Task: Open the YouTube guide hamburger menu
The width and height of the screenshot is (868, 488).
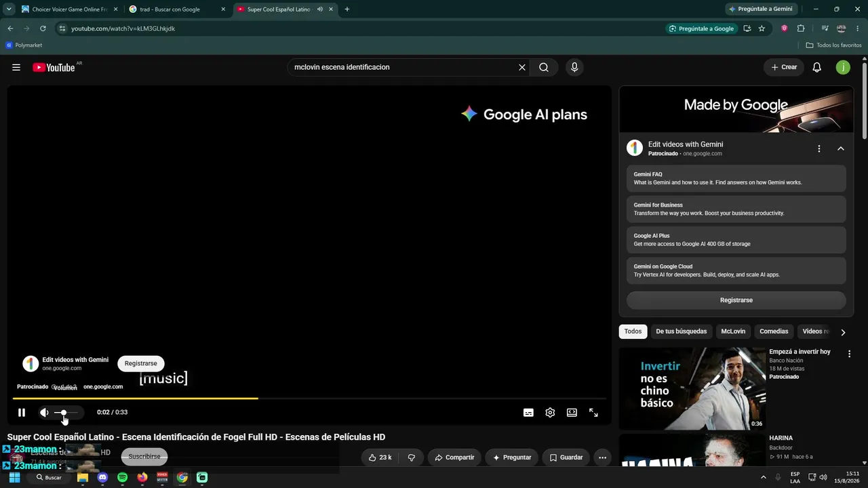Action: [16, 67]
